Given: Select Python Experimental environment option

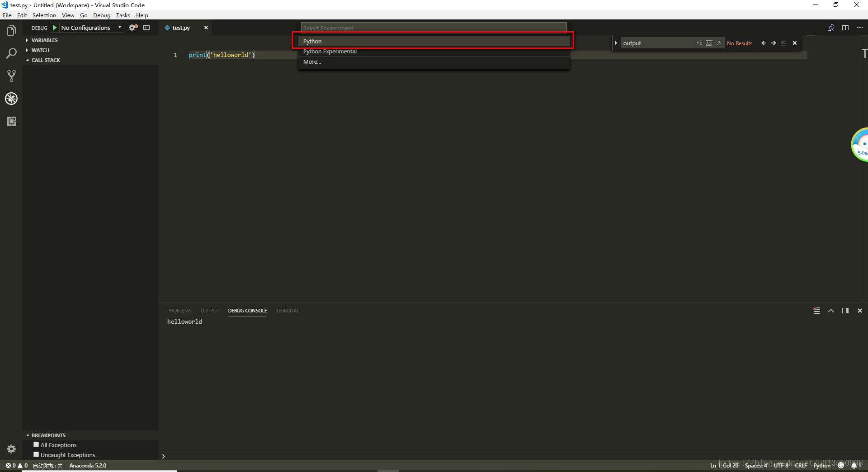Looking at the screenshot, I should pyautogui.click(x=434, y=52).
